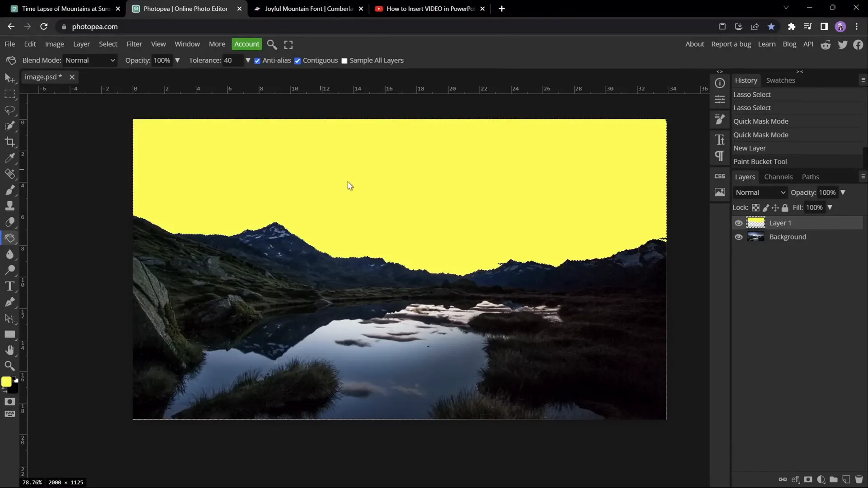Switch to the Swatches tab
The height and width of the screenshot is (488, 868).
(x=780, y=80)
